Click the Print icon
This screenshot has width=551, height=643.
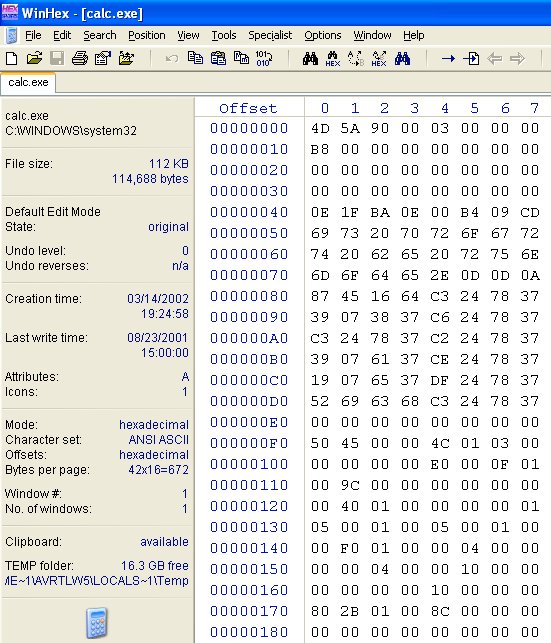coord(80,59)
